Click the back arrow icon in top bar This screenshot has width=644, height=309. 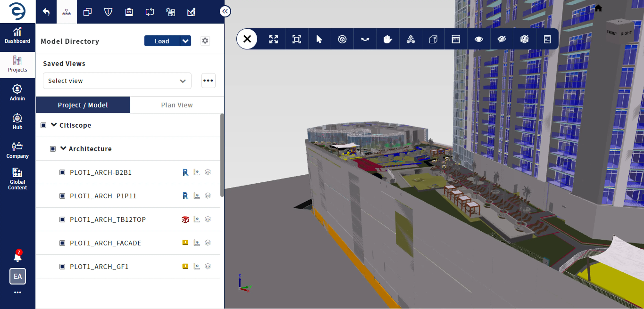(46, 12)
